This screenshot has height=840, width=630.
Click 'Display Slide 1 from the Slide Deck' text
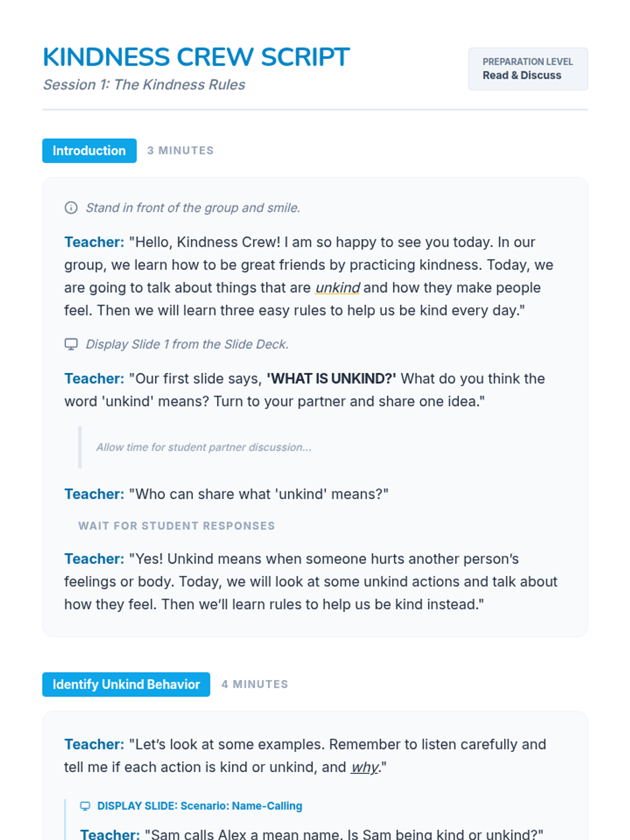(x=187, y=344)
